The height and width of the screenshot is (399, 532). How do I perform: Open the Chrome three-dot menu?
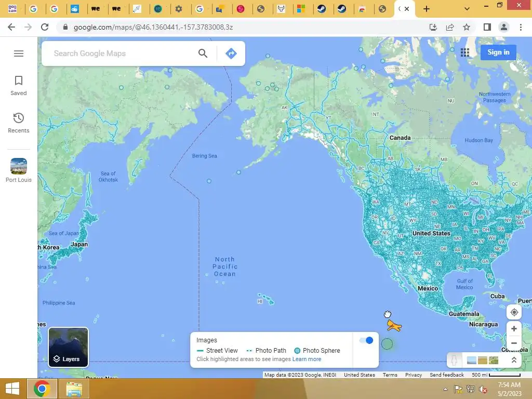[521, 27]
